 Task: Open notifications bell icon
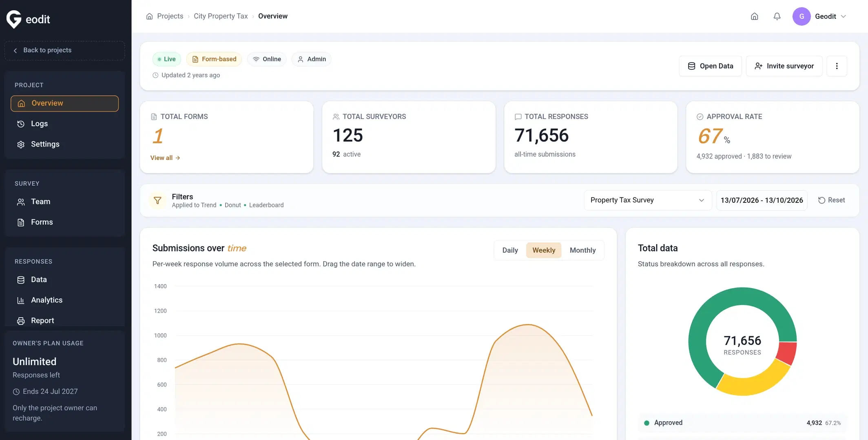[x=777, y=16]
